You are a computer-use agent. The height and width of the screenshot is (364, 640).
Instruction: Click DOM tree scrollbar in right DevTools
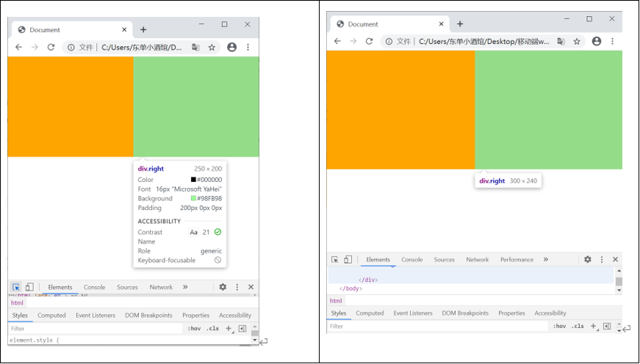tap(619, 280)
